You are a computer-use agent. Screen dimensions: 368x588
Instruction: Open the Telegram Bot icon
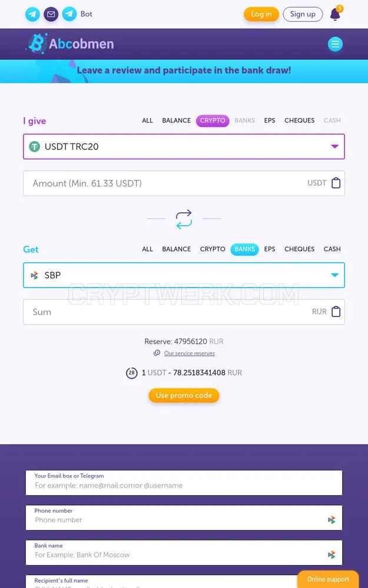pyautogui.click(x=69, y=14)
